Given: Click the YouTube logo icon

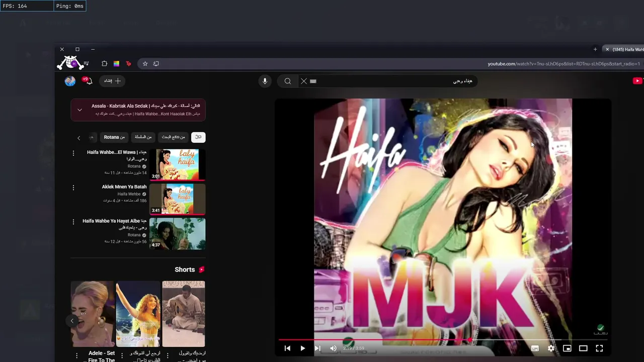Looking at the screenshot, I should pyautogui.click(x=638, y=81).
